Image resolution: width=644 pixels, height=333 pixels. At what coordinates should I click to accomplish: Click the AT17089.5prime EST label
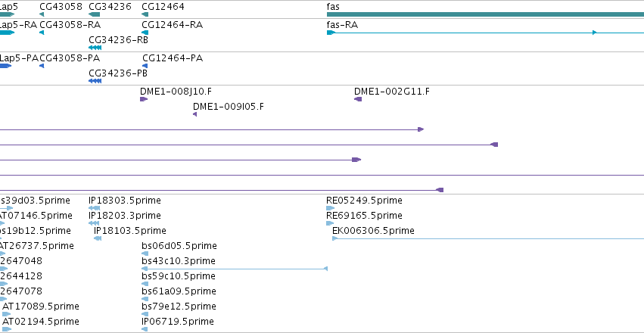pos(41,306)
